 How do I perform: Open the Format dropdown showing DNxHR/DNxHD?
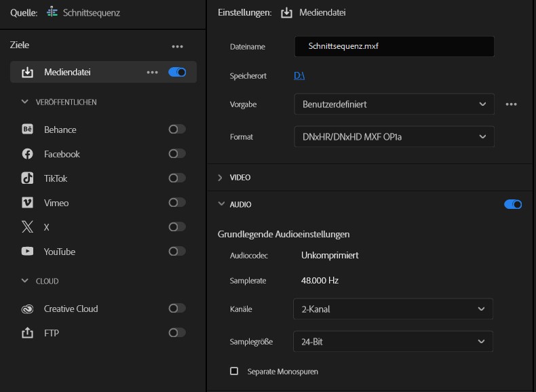(394, 136)
